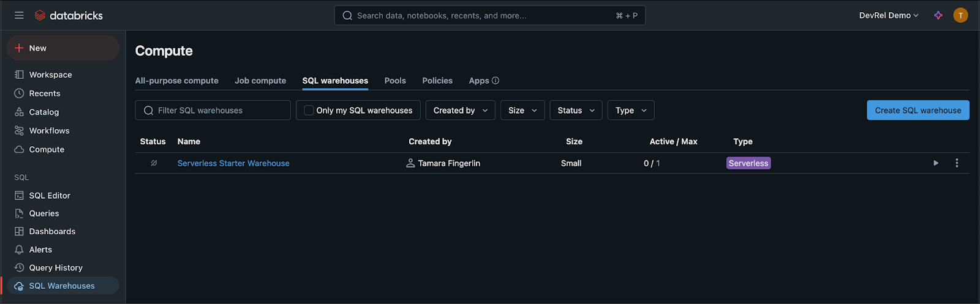
Task: Switch to the Job compute tab
Action: click(x=260, y=81)
